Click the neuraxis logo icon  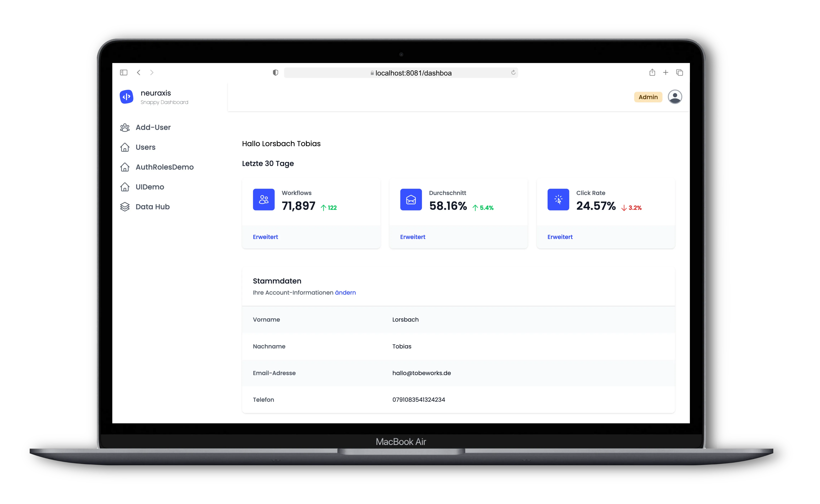[127, 97]
